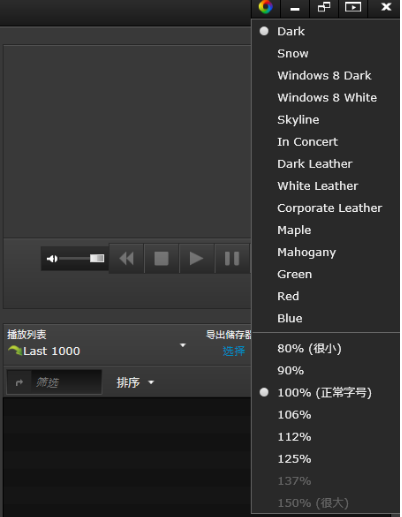Screen dimensions: 402x517
Task: Click the 选择 link under 导出储存器
Action: [x=234, y=351]
